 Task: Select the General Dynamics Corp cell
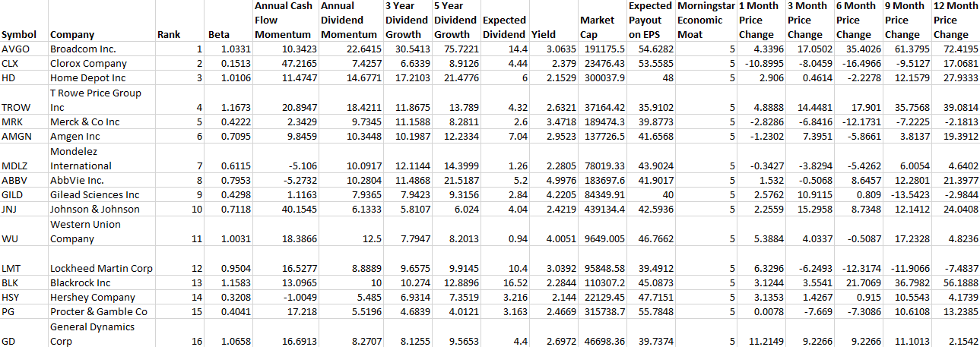coord(92,334)
